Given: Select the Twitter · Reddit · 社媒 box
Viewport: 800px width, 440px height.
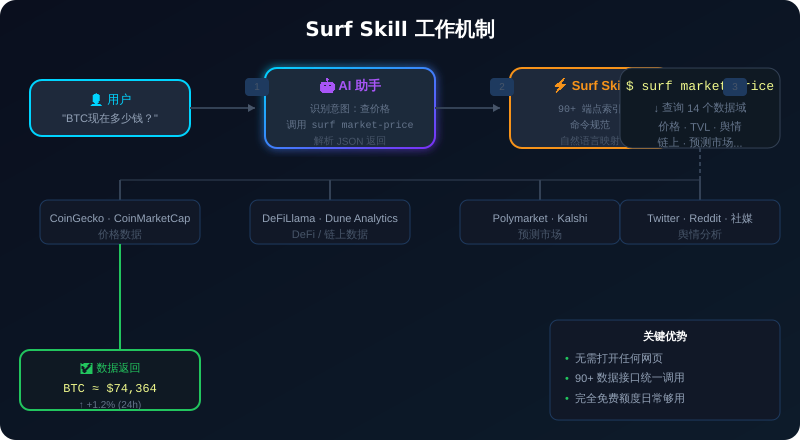Looking at the screenshot, I should click(x=700, y=222).
